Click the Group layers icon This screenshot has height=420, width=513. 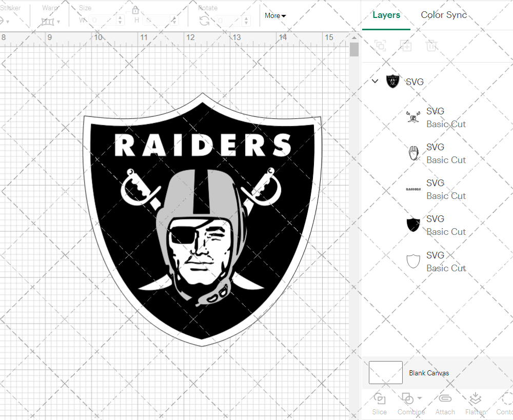coord(380,46)
